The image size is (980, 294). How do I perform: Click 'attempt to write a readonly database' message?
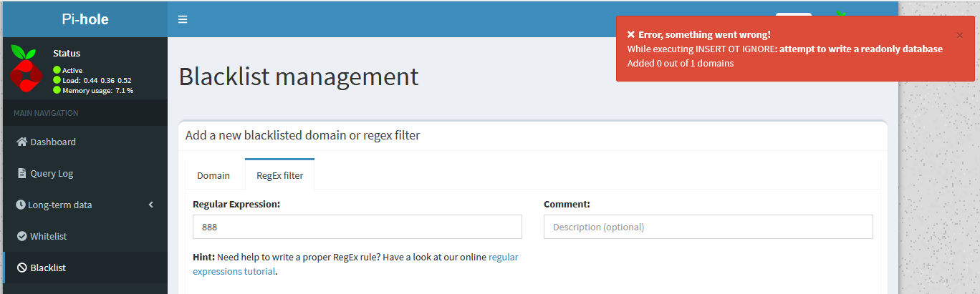pyautogui.click(x=861, y=49)
